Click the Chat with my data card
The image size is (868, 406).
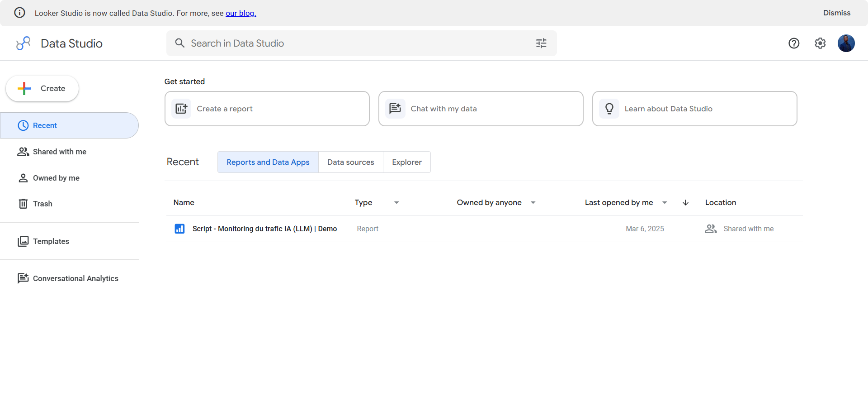481,109
